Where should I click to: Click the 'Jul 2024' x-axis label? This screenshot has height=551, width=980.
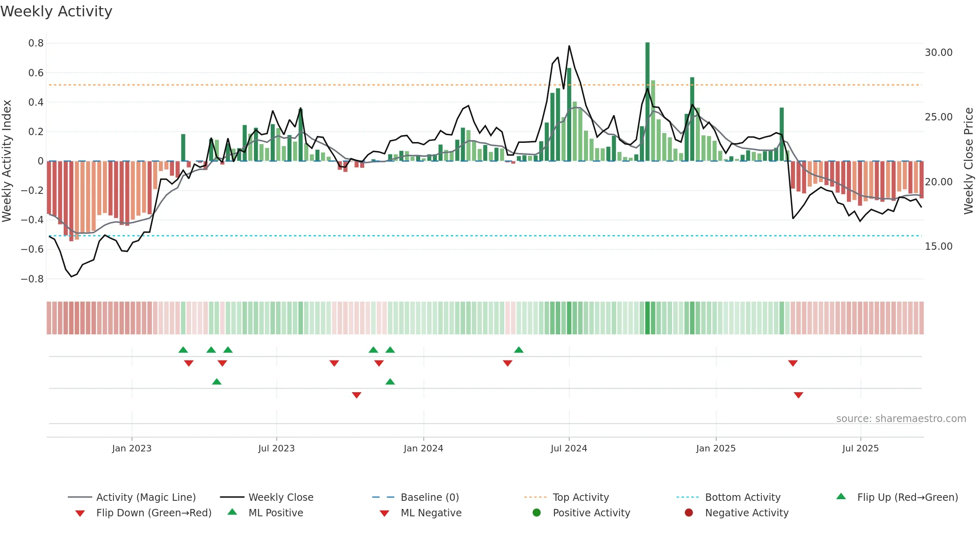click(569, 448)
